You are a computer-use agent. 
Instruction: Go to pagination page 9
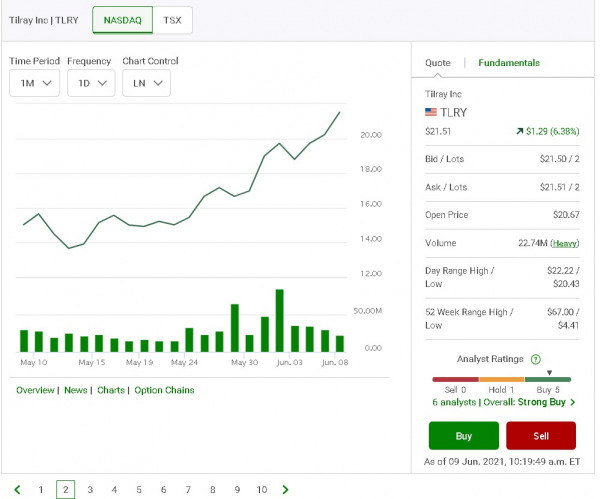[237, 489]
